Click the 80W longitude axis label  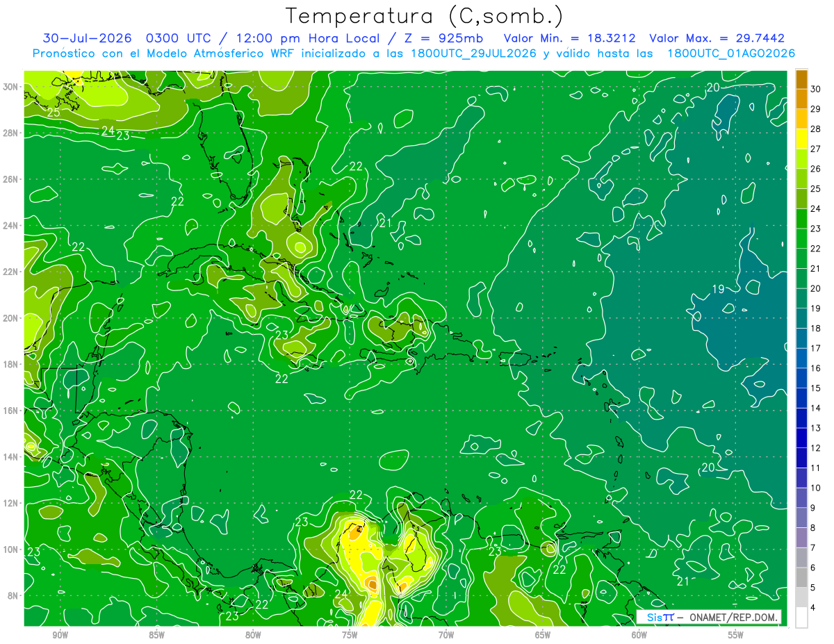click(x=253, y=635)
